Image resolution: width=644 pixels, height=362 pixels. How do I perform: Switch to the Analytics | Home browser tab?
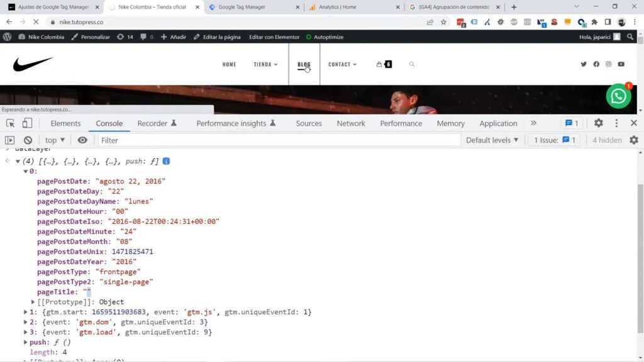[x=354, y=7]
